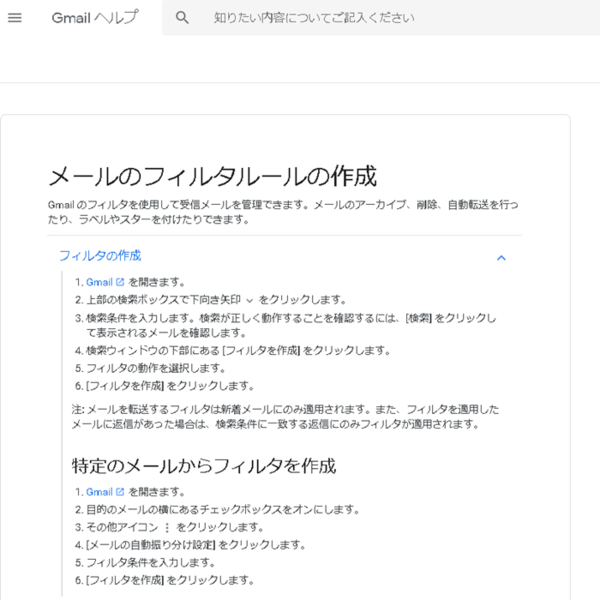This screenshot has height=600, width=600.
Task: Click step [メールの自動振り分け設定] をクリックします。
Action: (x=196, y=545)
